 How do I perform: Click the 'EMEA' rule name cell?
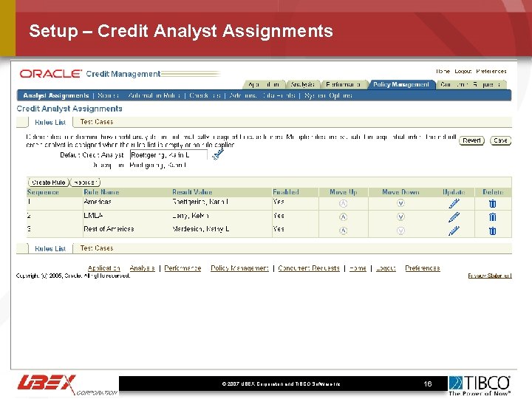click(x=93, y=216)
